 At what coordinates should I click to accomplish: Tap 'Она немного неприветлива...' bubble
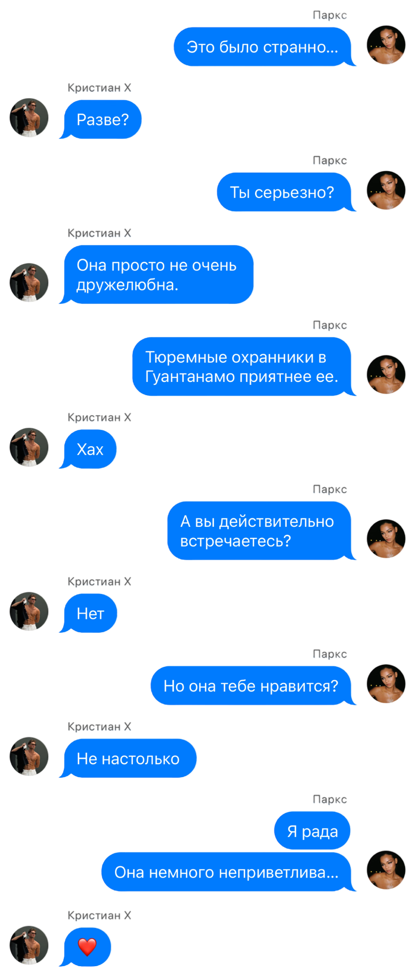click(227, 872)
